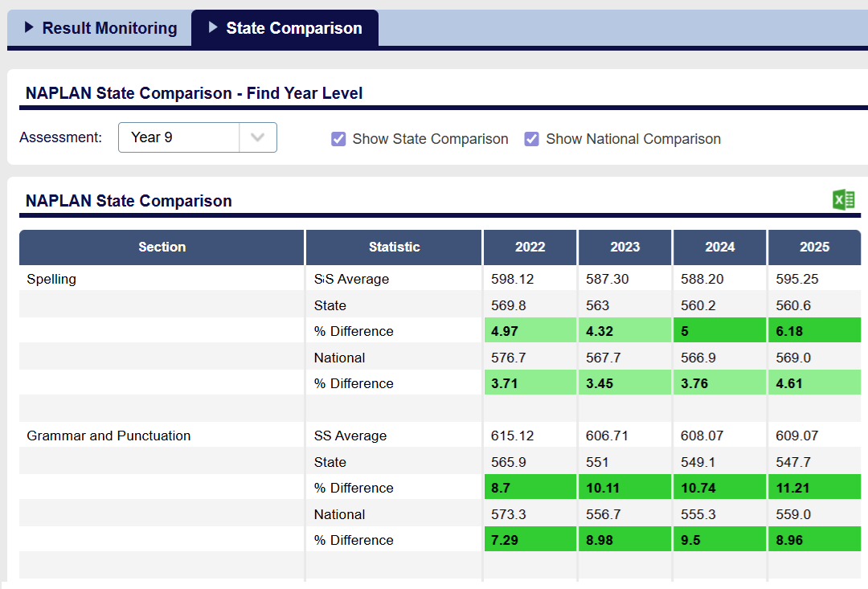Click the 3.71 difference cell
Viewport: 868px width, 589px height.
point(530,383)
